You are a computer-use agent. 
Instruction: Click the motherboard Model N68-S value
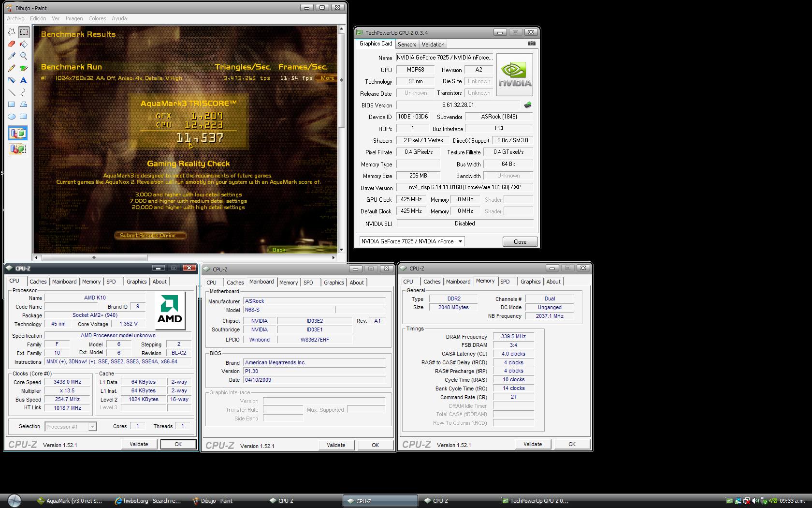[x=288, y=310]
